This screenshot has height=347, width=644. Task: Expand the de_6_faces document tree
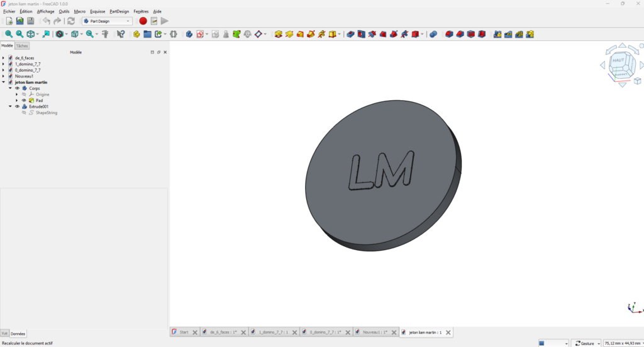coord(3,58)
